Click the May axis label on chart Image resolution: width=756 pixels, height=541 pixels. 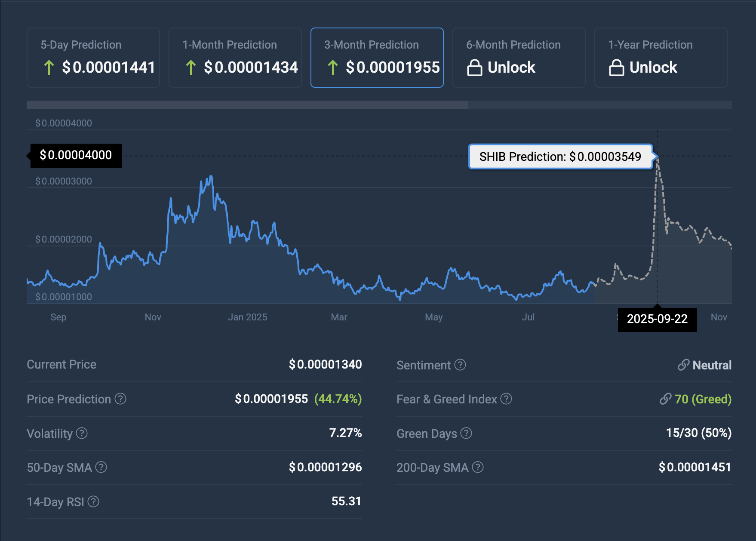click(433, 317)
